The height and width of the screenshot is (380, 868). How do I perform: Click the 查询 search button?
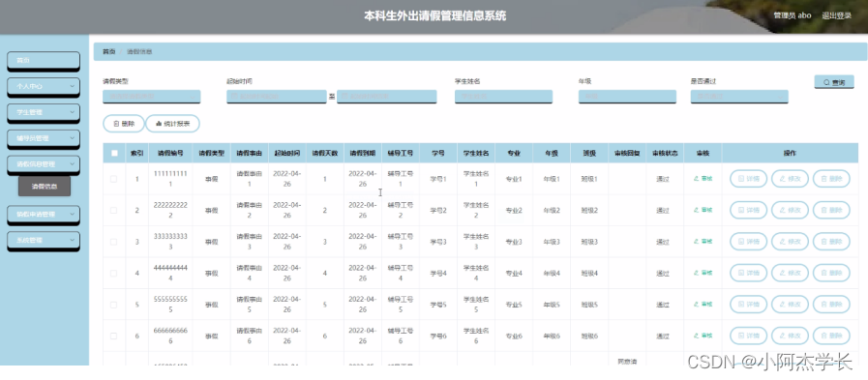tap(834, 82)
